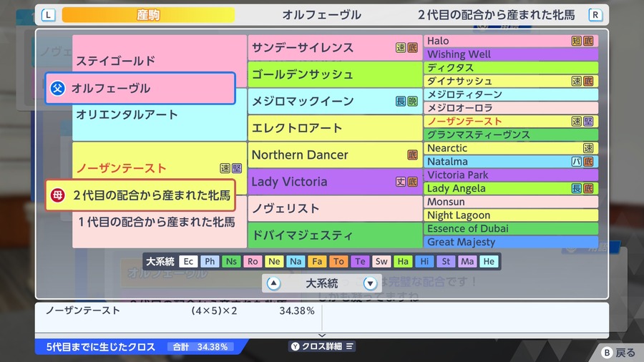Screen dimensions: 644x362
Task: Click the Na lineage color swatch
Action: pos(296,261)
